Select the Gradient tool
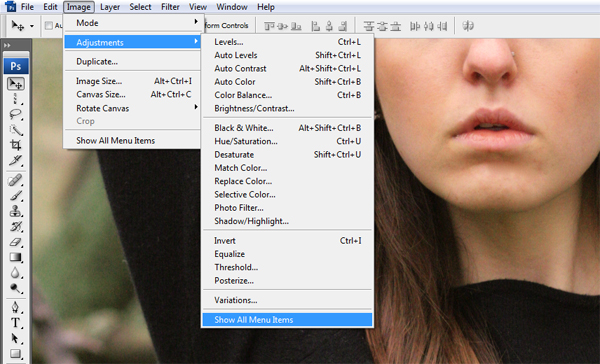600x364 pixels. pos(16,257)
